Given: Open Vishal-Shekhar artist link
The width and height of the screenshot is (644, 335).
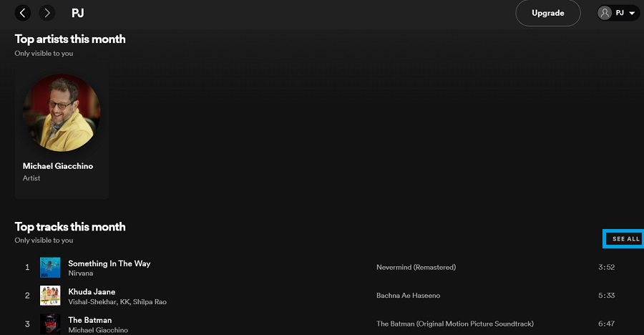Looking at the screenshot, I should coord(92,301).
